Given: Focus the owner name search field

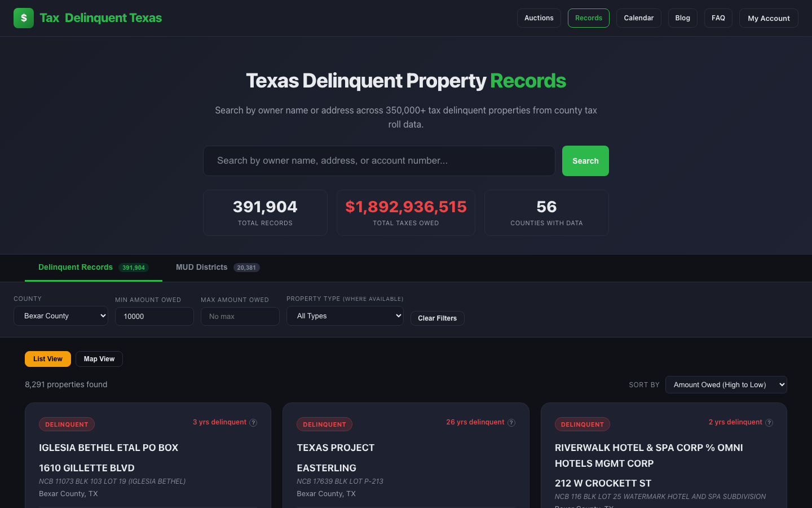Looking at the screenshot, I should [379, 161].
